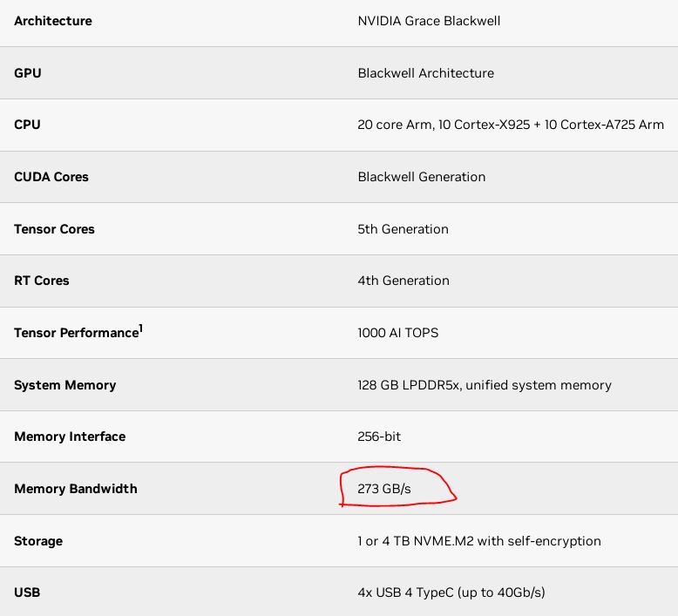The height and width of the screenshot is (616, 678).
Task: Select the 'Memory Bandwidth' label
Action: [x=76, y=489]
